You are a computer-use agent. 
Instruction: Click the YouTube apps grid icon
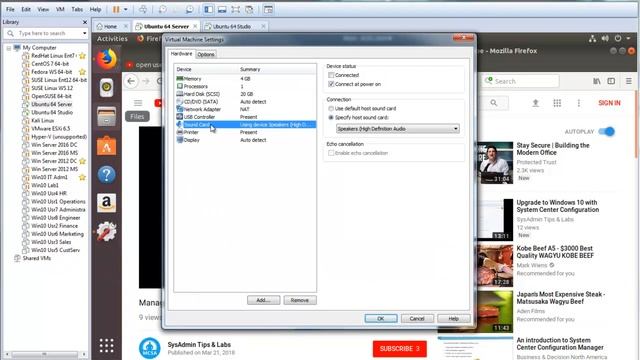(x=557, y=103)
